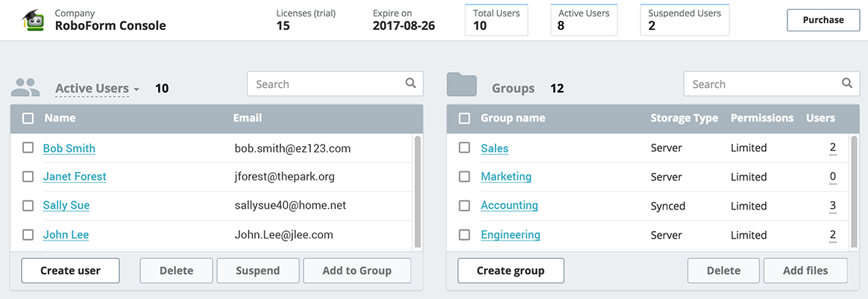Open the Accounting group link

(509, 206)
